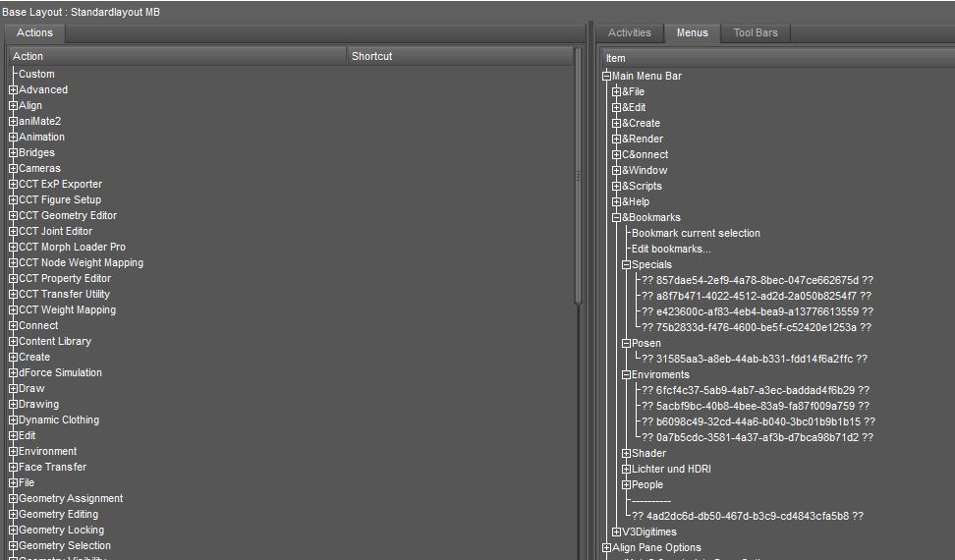This screenshot has height=560, width=955.
Task: Expand the V3Digitimes menu node
Action: pos(616,532)
